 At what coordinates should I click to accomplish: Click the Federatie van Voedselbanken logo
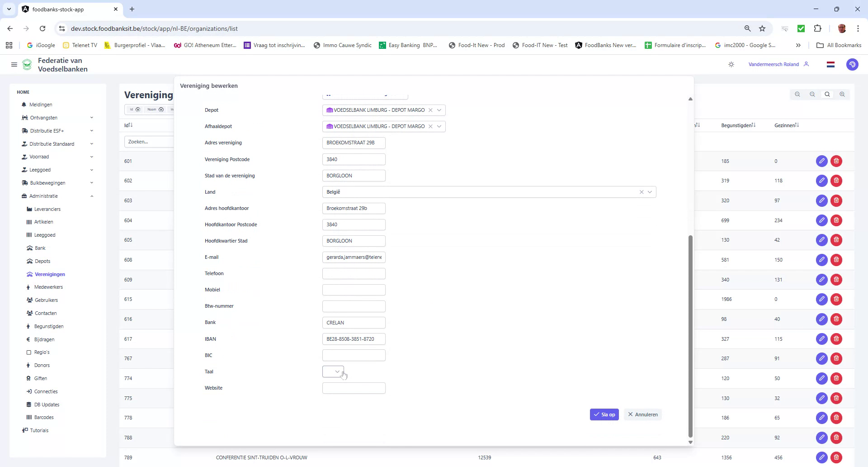pyautogui.click(x=27, y=64)
